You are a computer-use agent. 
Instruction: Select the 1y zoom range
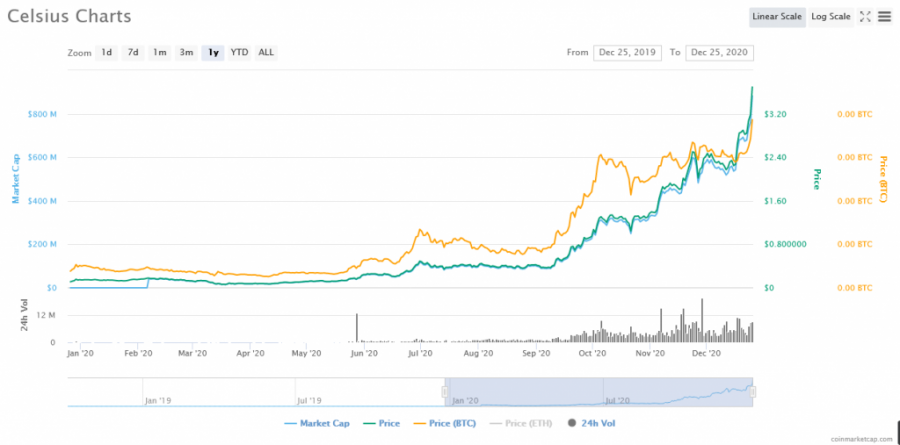point(213,53)
